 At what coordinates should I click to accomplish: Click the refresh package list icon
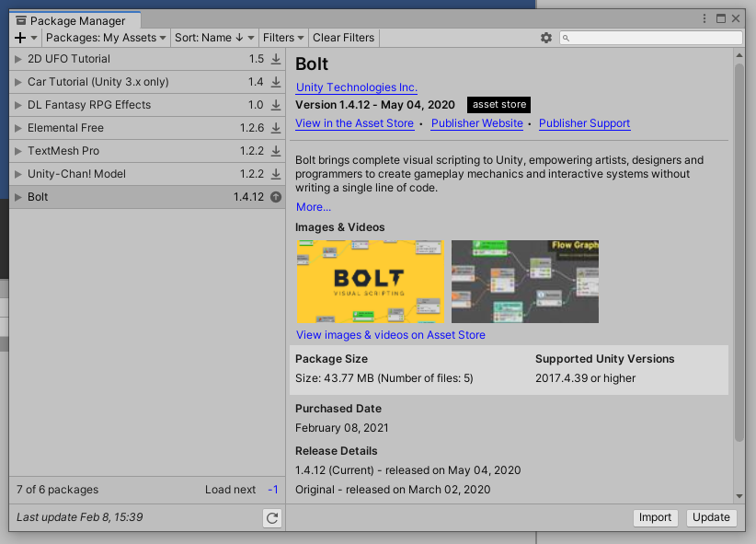272,518
